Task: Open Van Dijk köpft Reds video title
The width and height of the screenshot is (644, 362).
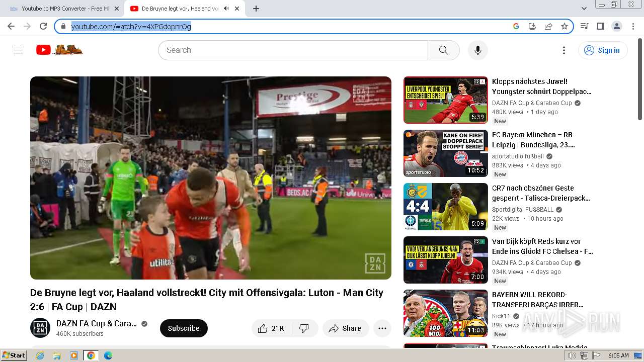Action: point(542,246)
